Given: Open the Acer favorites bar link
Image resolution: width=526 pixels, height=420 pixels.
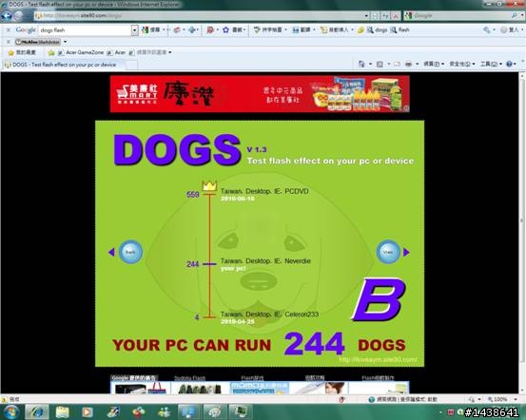Looking at the screenshot, I should [116, 52].
